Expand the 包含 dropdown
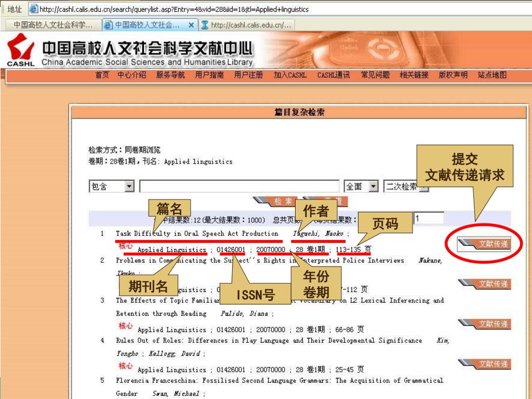Image resolution: width=532 pixels, height=399 pixels. [112, 187]
